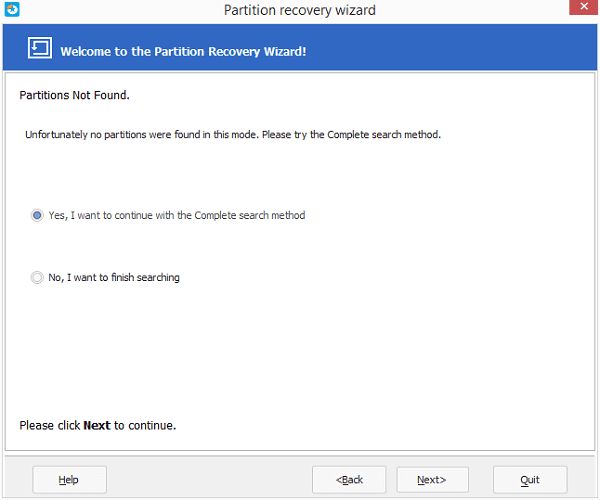Click 'Please click Next to continue' text
The image size is (600, 500).
[98, 426]
